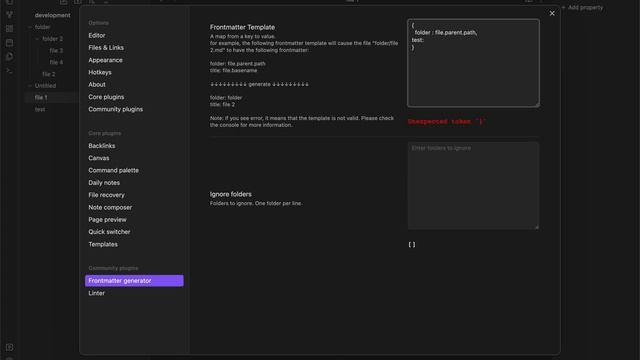The height and width of the screenshot is (360, 640).
Task: Click inside the Frontmatter Template text area
Action: 473,63
